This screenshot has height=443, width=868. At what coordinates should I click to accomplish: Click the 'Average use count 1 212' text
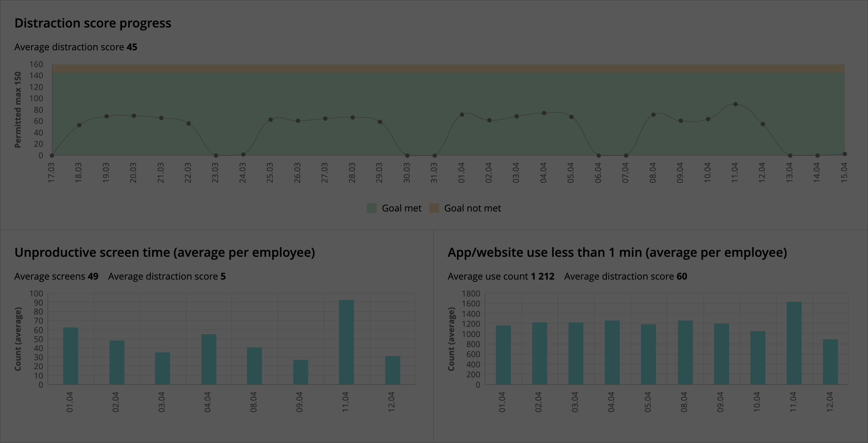tap(501, 276)
